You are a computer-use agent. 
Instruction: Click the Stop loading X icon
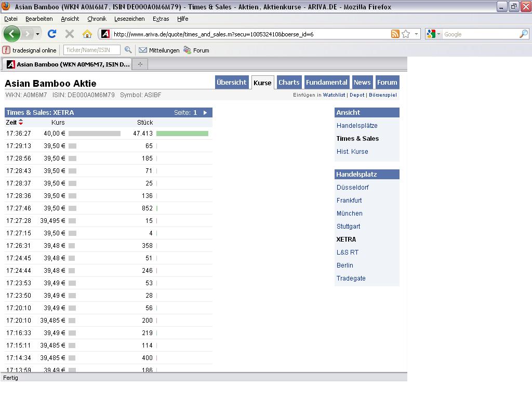[x=70, y=34]
